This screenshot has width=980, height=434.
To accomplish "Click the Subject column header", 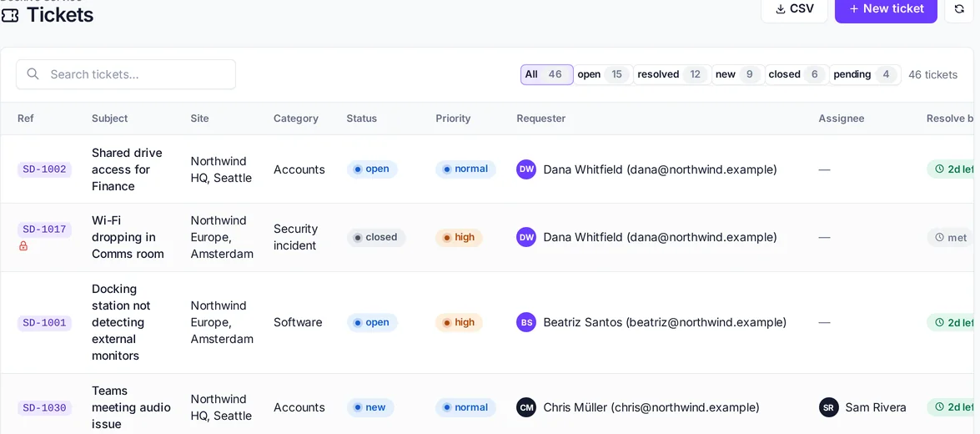I will pos(109,119).
